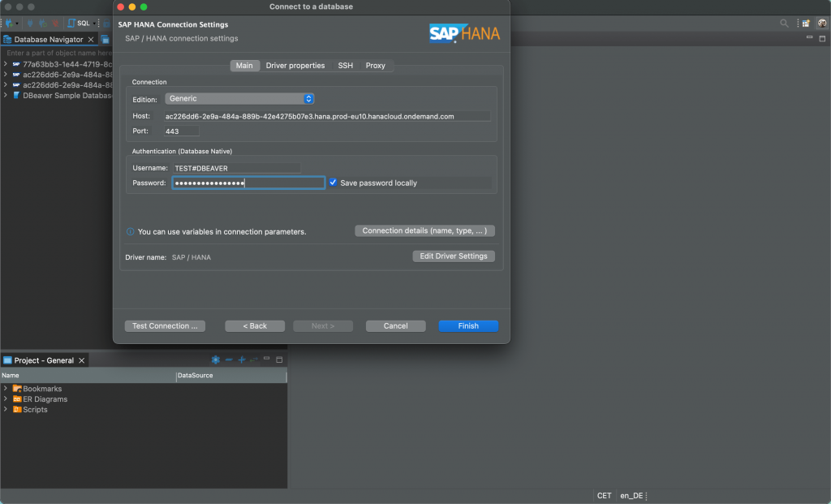831x504 pixels.
Task: Switch to the Driver properties tab
Action: click(295, 65)
